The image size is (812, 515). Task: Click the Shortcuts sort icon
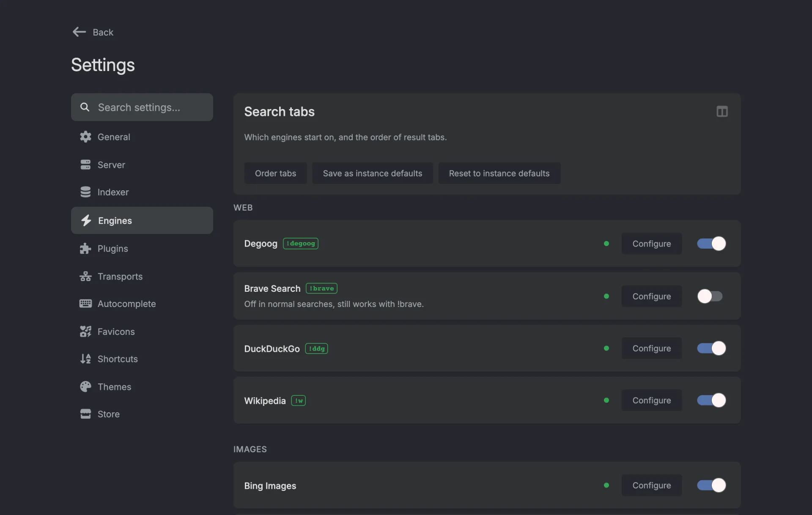[85, 359]
